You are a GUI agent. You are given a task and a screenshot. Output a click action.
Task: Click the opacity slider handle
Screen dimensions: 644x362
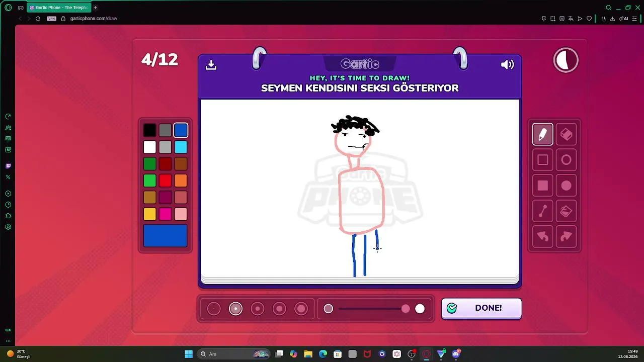click(406, 309)
